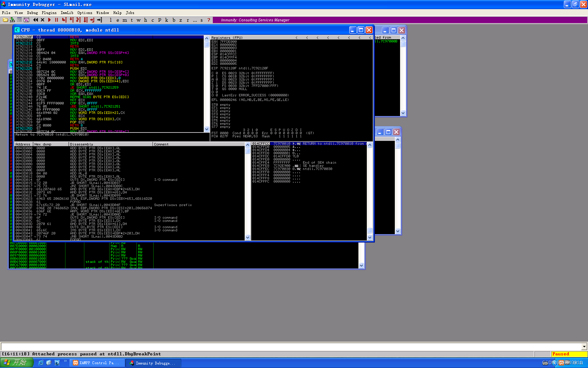Open a file with the folder icon

[x=5, y=20]
